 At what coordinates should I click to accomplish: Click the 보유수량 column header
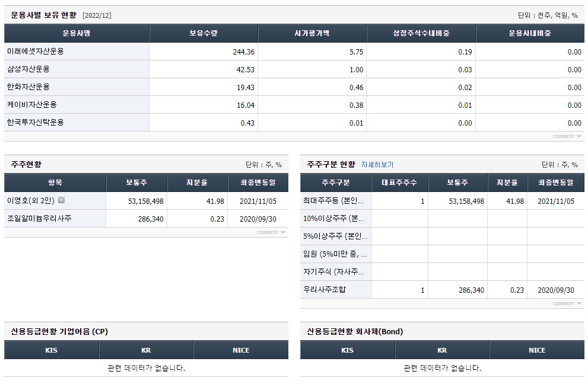pyautogui.click(x=204, y=33)
